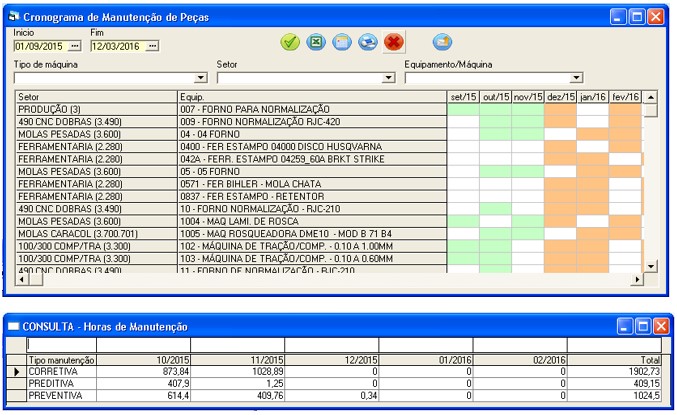Click the orange dez/15 cell for 009 FORNO
Image resolution: width=677 pixels, height=415 pixels.
coord(560,122)
